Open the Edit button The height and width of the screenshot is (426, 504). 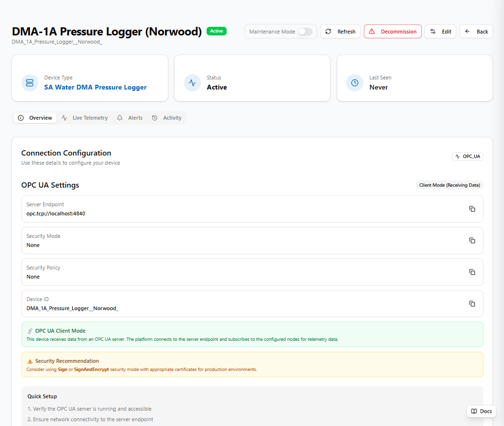coord(440,32)
